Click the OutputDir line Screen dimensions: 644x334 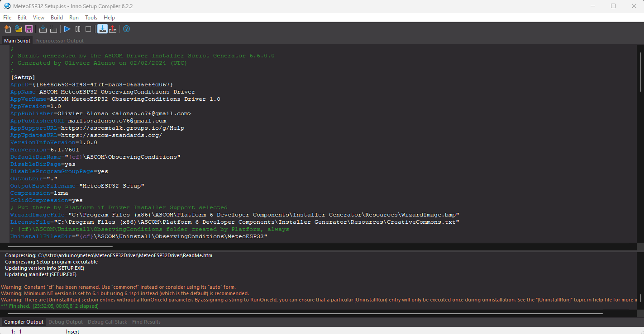click(x=33, y=179)
